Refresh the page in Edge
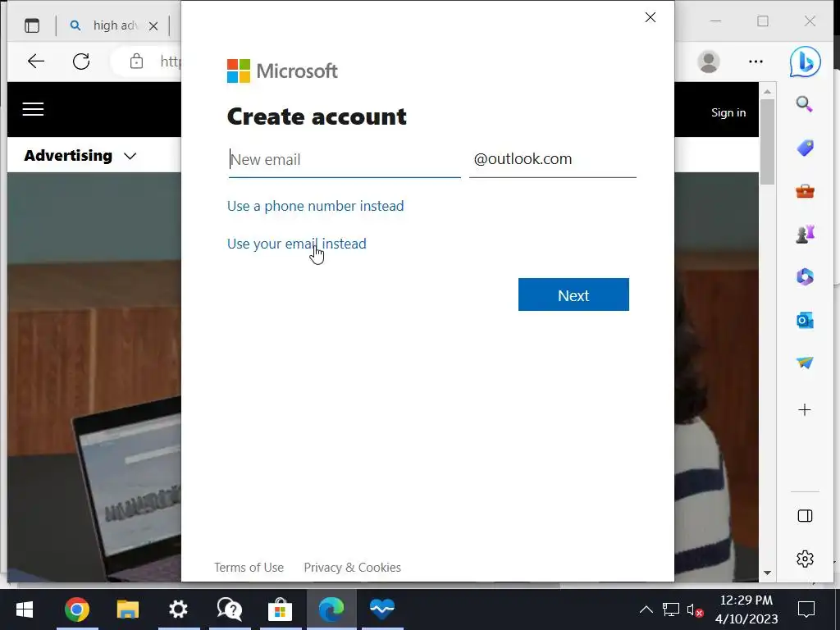This screenshot has width=840, height=630. click(81, 61)
